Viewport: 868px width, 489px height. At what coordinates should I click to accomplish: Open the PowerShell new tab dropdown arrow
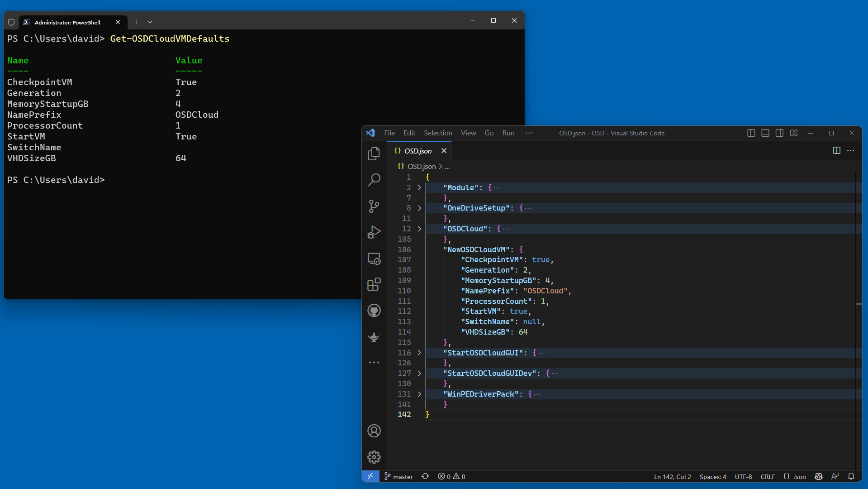150,22
